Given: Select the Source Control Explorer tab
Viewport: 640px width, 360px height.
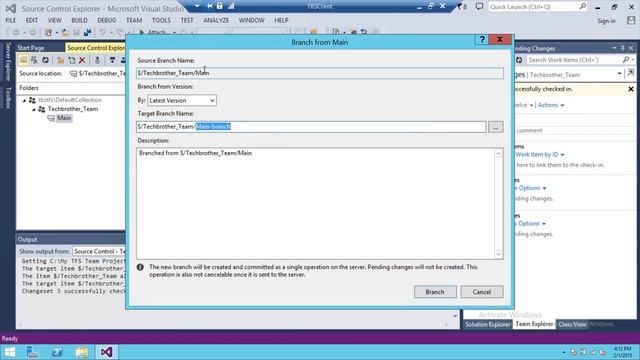Looking at the screenshot, I should pyautogui.click(x=96, y=48).
